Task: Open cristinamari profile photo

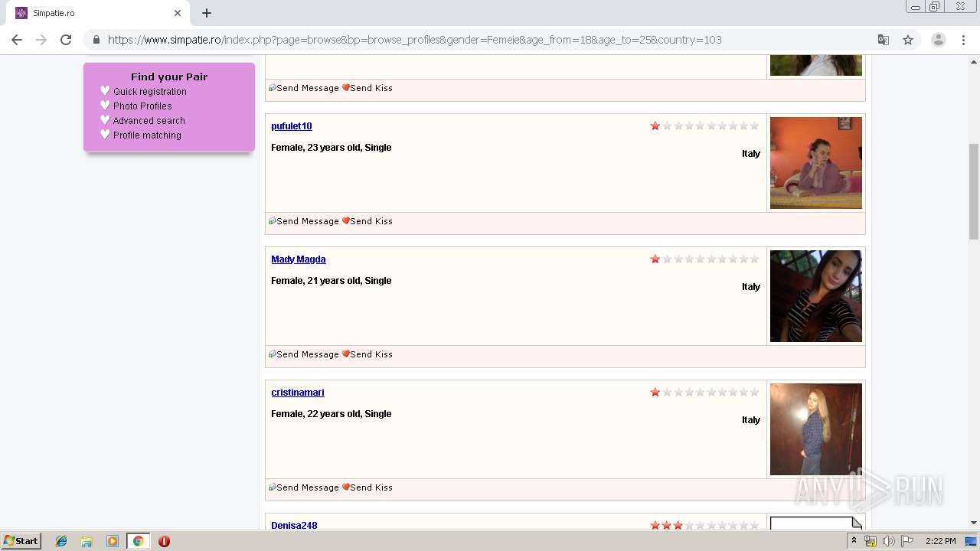Action: pos(816,429)
